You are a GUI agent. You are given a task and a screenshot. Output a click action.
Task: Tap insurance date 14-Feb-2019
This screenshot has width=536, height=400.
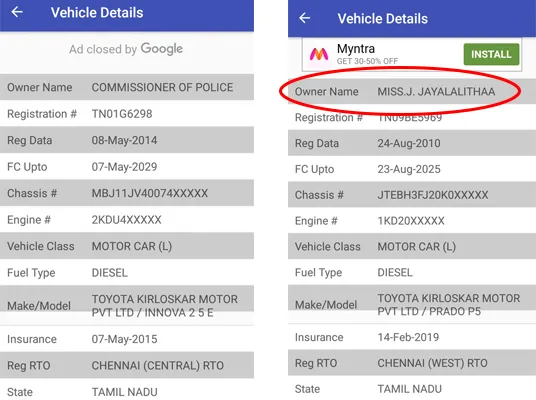[x=408, y=337]
